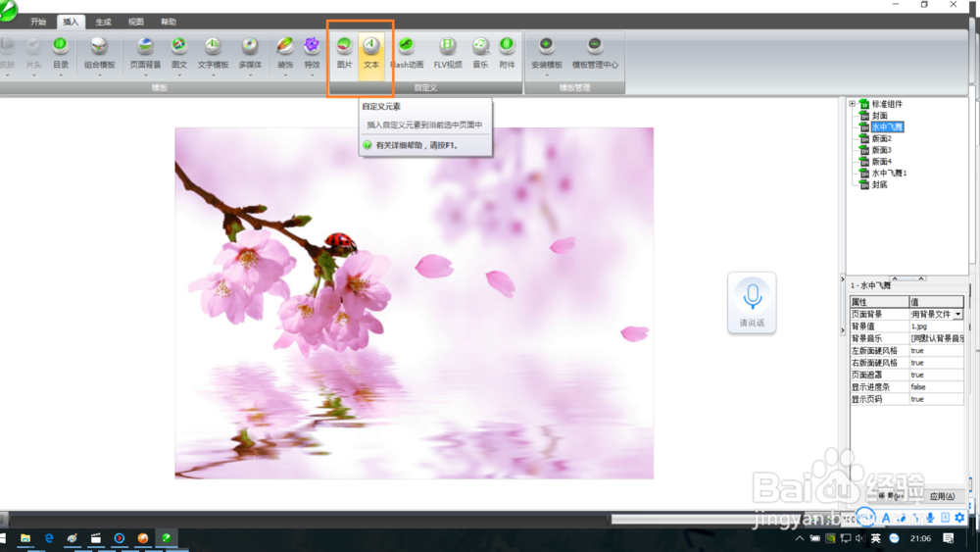Click the microphone 请说话 voice input icon
980x552 pixels.
752,303
